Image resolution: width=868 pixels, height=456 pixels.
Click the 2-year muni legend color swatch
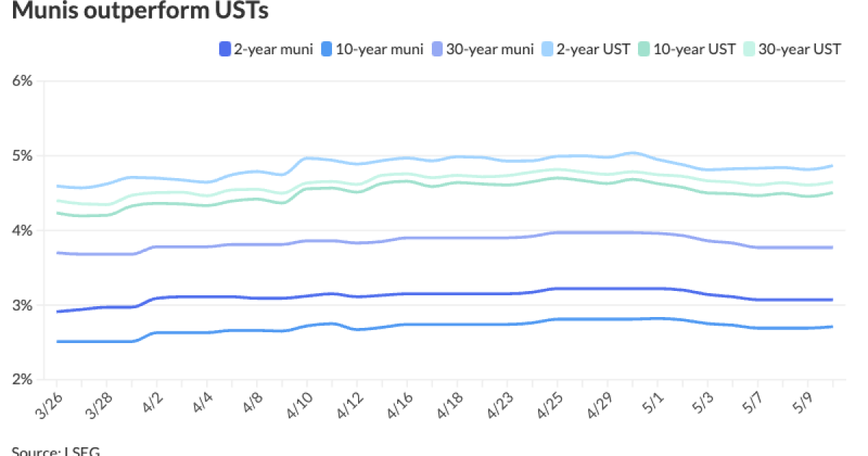click(x=225, y=49)
